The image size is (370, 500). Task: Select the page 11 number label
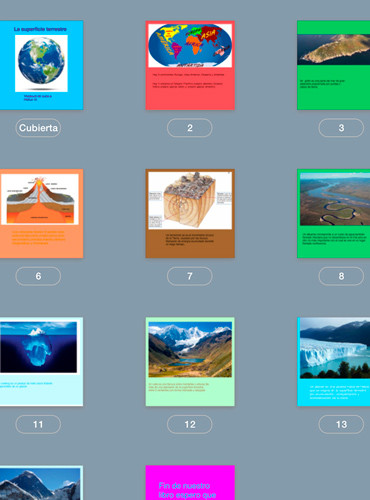coord(38,424)
